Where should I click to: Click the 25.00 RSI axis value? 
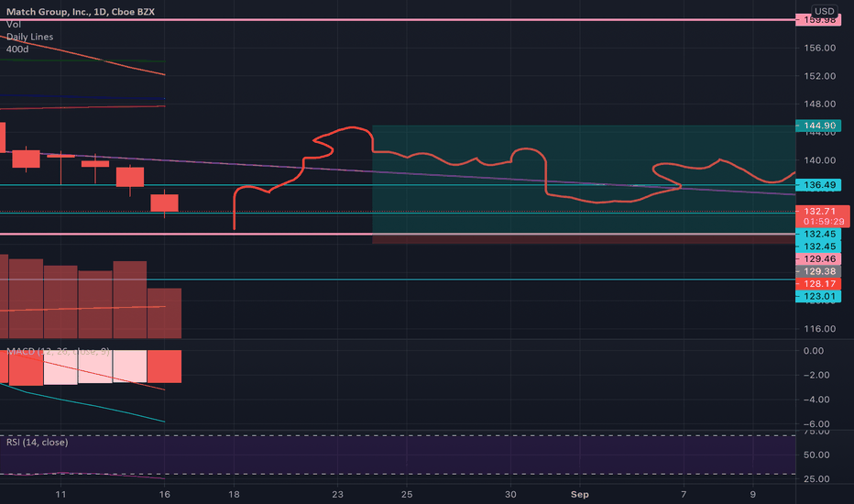[x=816, y=479]
